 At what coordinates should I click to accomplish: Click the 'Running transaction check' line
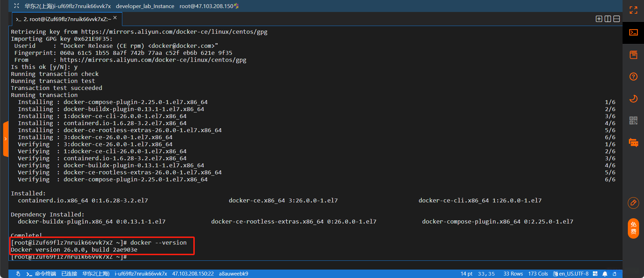55,74
